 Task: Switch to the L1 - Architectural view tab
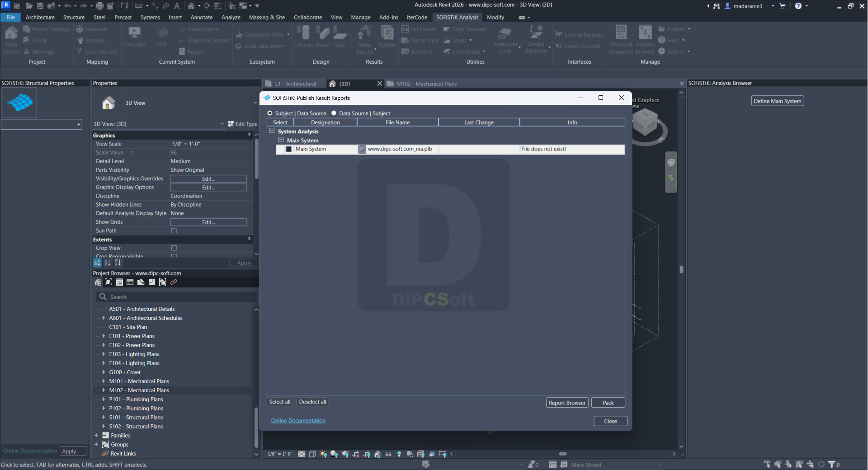[x=295, y=84]
